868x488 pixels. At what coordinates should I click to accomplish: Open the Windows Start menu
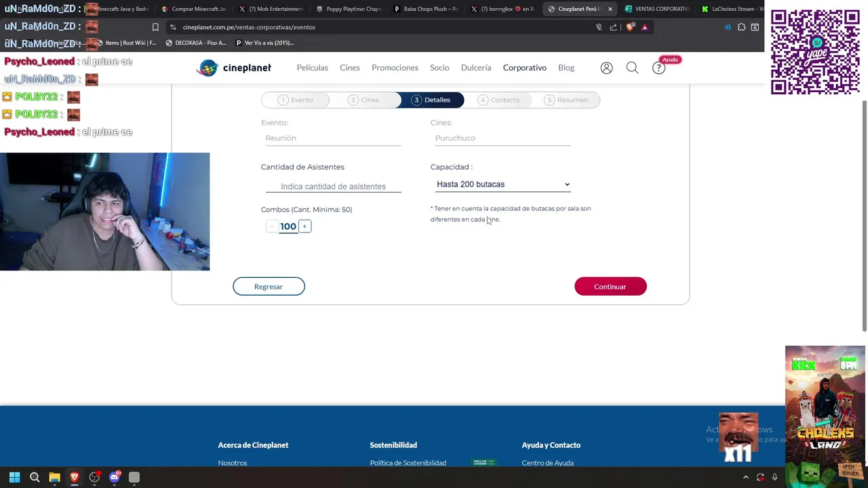14,478
